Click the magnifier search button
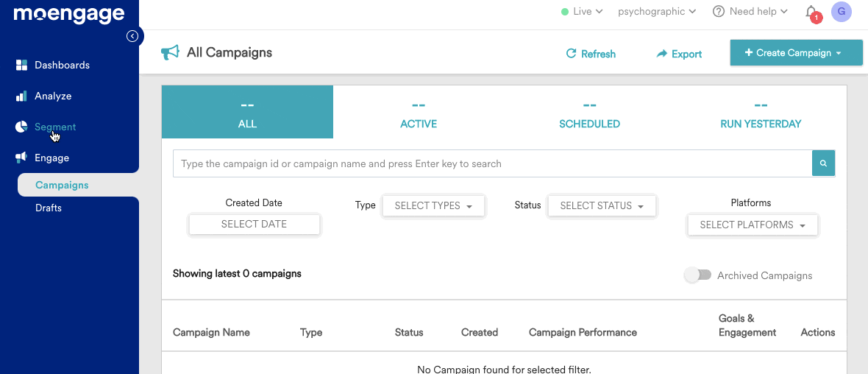The width and height of the screenshot is (868, 374). click(823, 163)
